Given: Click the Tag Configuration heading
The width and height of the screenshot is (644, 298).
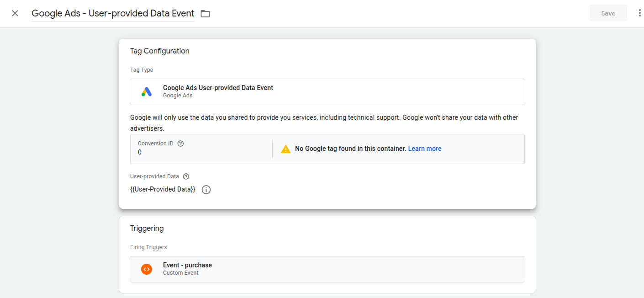Looking at the screenshot, I should click(x=160, y=51).
